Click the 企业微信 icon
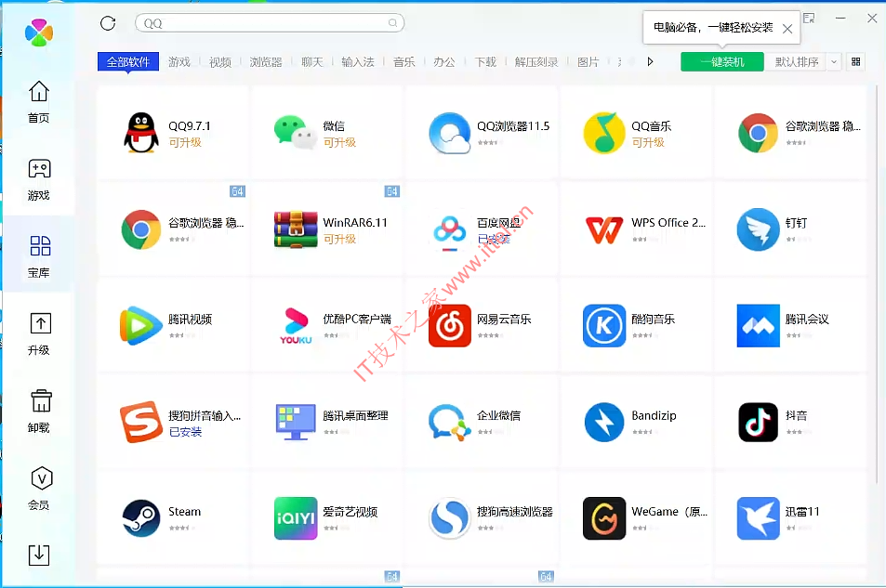The height and width of the screenshot is (588, 886). (x=450, y=422)
